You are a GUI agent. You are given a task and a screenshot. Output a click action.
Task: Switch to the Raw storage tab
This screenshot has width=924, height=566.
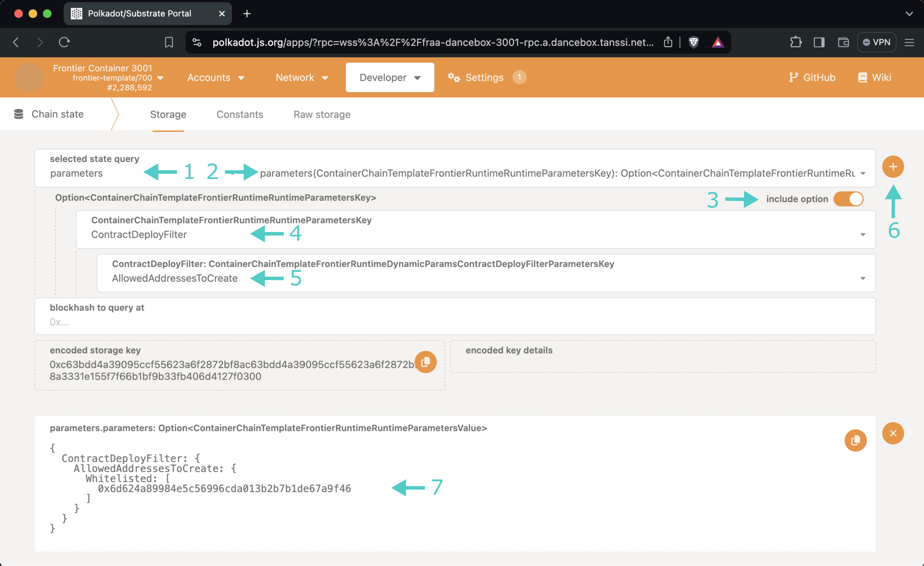click(x=322, y=115)
